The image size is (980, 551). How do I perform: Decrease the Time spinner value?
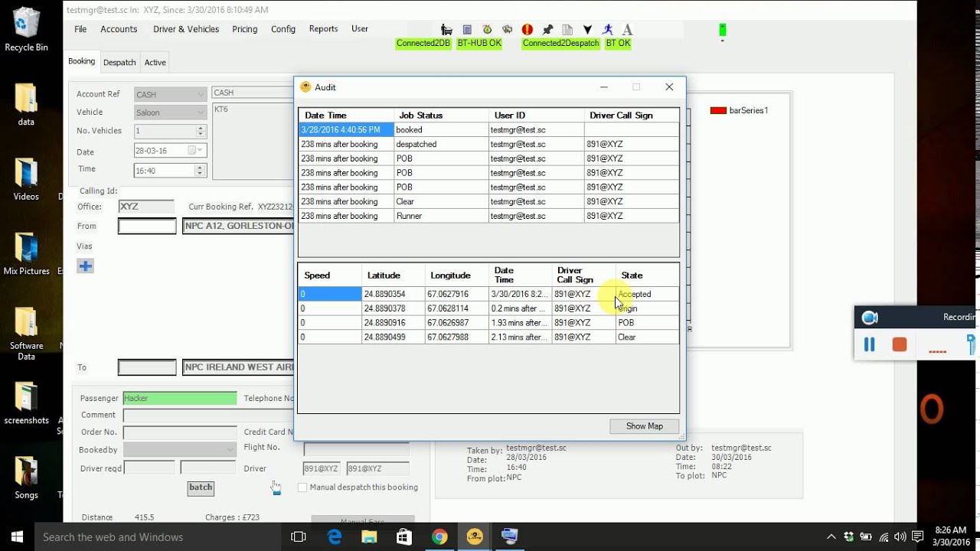tap(201, 174)
